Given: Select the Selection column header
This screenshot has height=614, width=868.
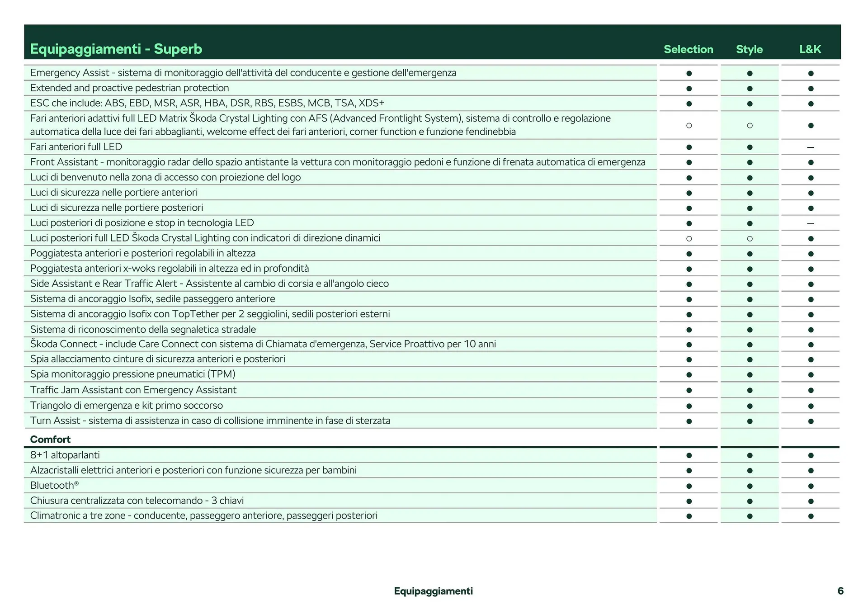Looking at the screenshot, I should [x=689, y=49].
